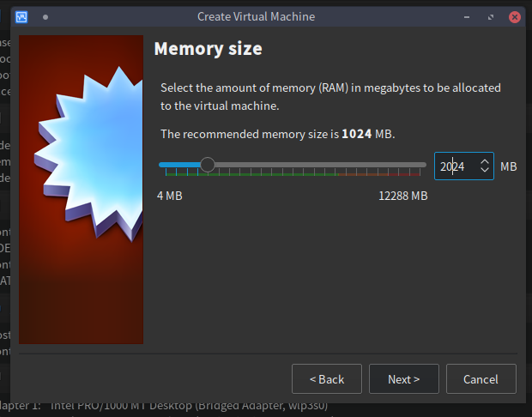
Task: Click the "Create Virtual Machine" title text
Action: click(256, 16)
